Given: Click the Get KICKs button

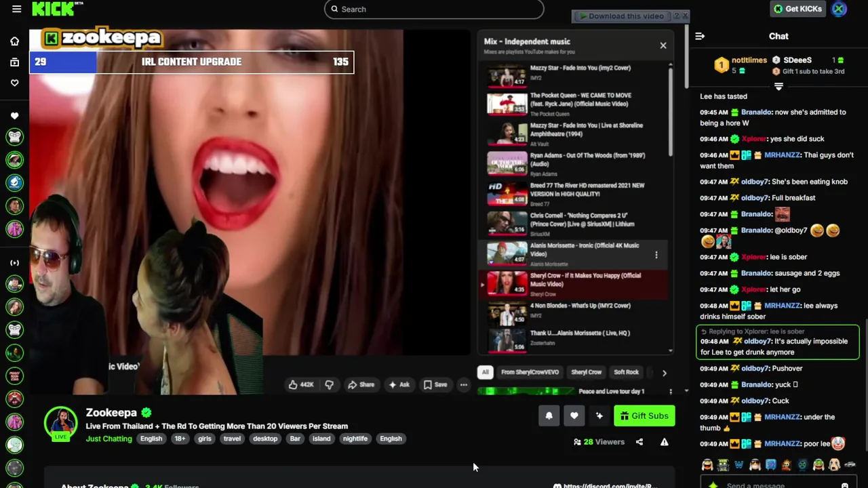Looking at the screenshot, I should [x=798, y=9].
